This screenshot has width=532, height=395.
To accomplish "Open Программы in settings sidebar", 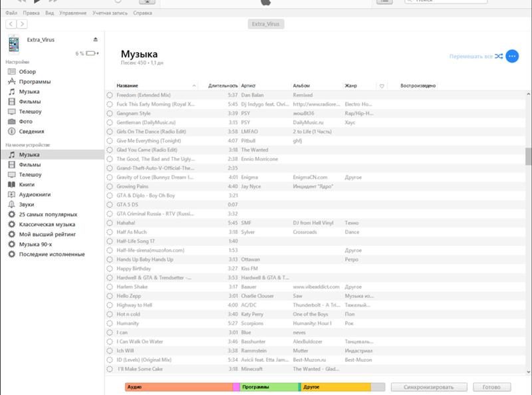I will [35, 81].
